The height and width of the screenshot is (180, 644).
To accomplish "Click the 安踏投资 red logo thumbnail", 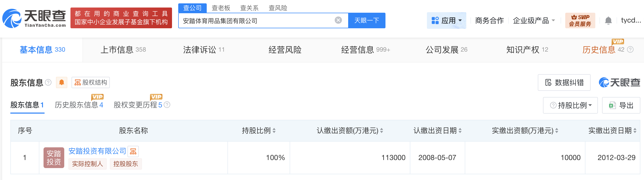I will click(54, 157).
